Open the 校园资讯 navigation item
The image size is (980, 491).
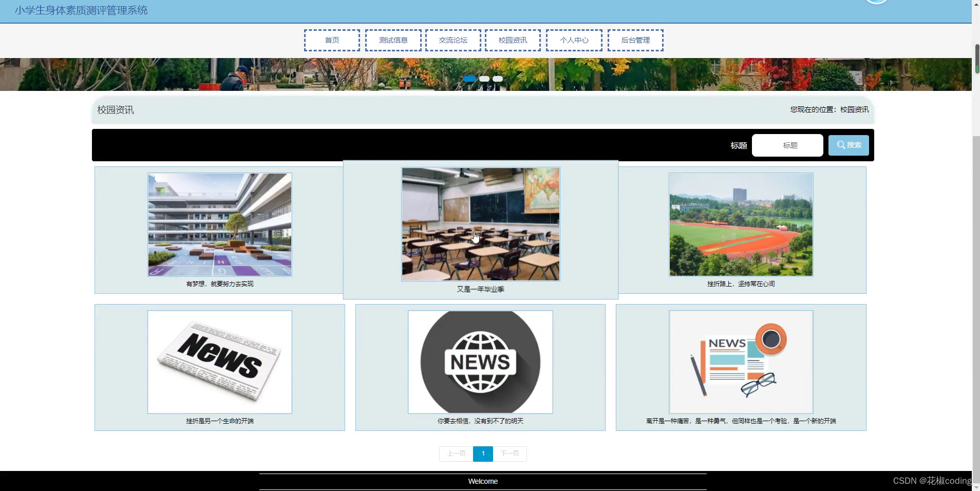pos(513,40)
